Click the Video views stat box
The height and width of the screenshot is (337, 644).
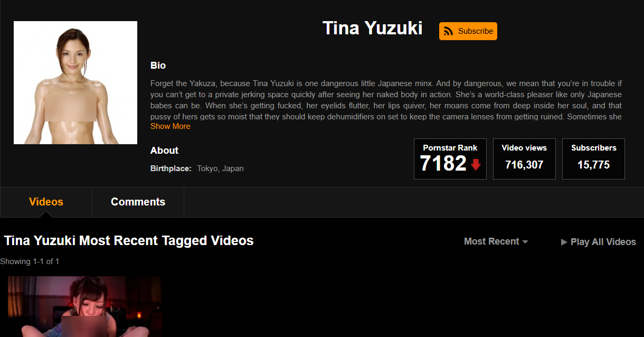524,159
